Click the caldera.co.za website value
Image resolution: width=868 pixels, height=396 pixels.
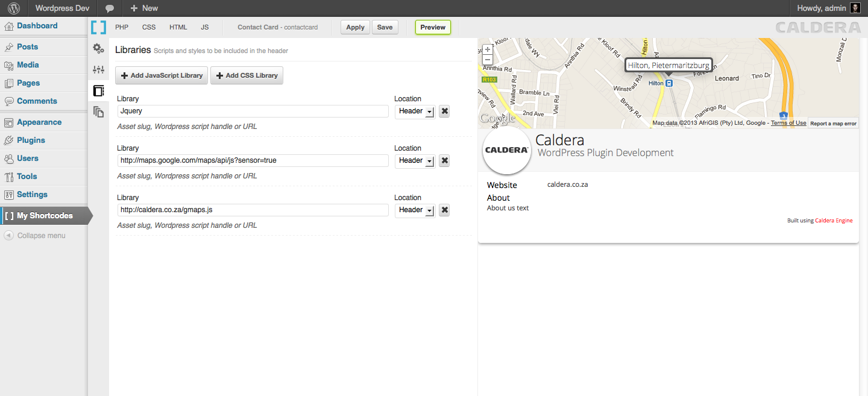(567, 184)
